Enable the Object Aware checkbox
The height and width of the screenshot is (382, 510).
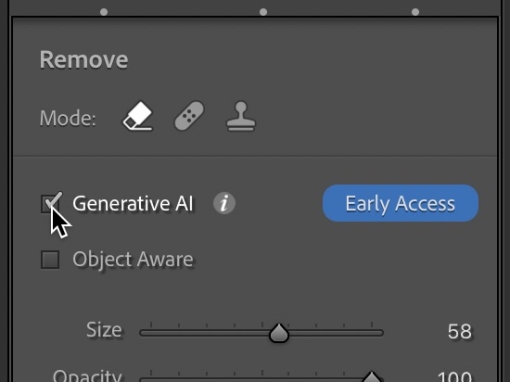pyautogui.click(x=50, y=259)
